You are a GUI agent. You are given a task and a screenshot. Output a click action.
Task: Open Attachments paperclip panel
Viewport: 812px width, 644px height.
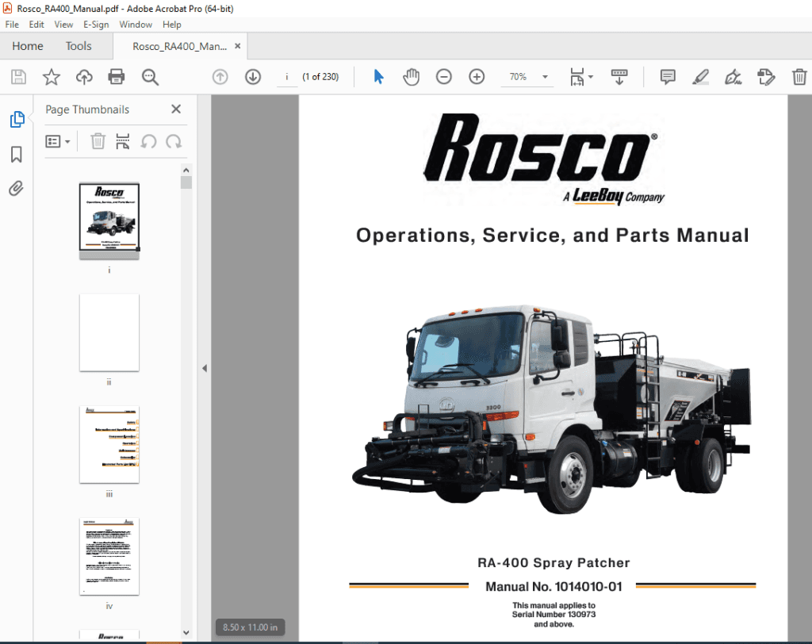click(x=16, y=189)
